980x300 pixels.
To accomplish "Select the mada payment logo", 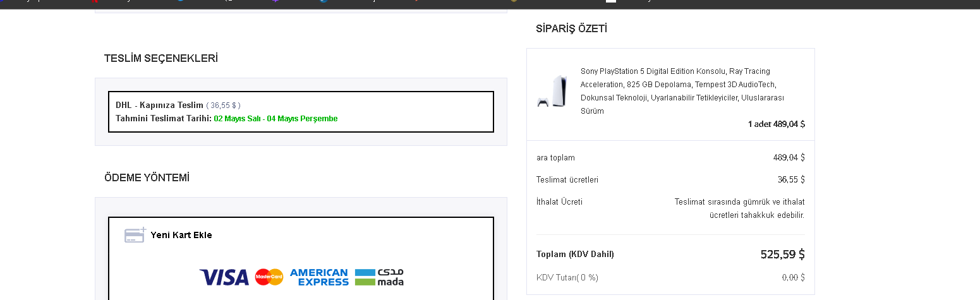I will click(x=379, y=277).
